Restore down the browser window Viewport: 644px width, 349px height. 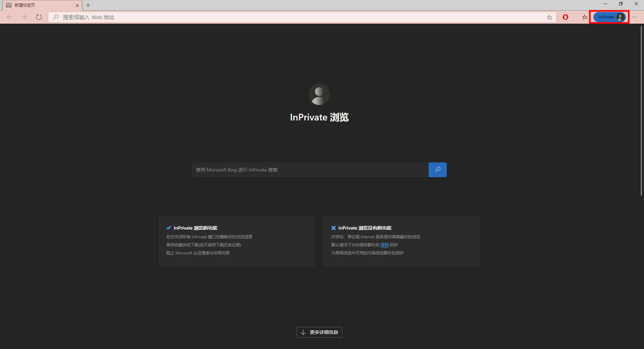[x=621, y=4]
